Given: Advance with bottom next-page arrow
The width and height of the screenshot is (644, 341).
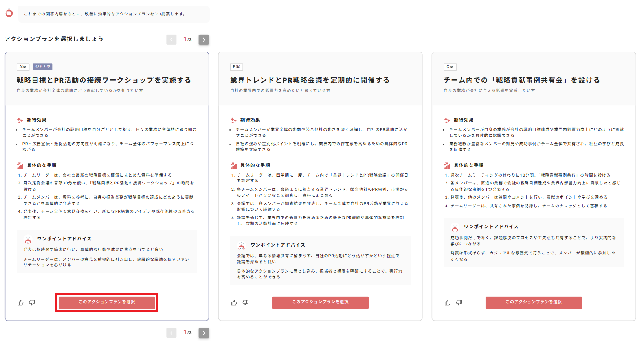Looking at the screenshot, I should 204,333.
